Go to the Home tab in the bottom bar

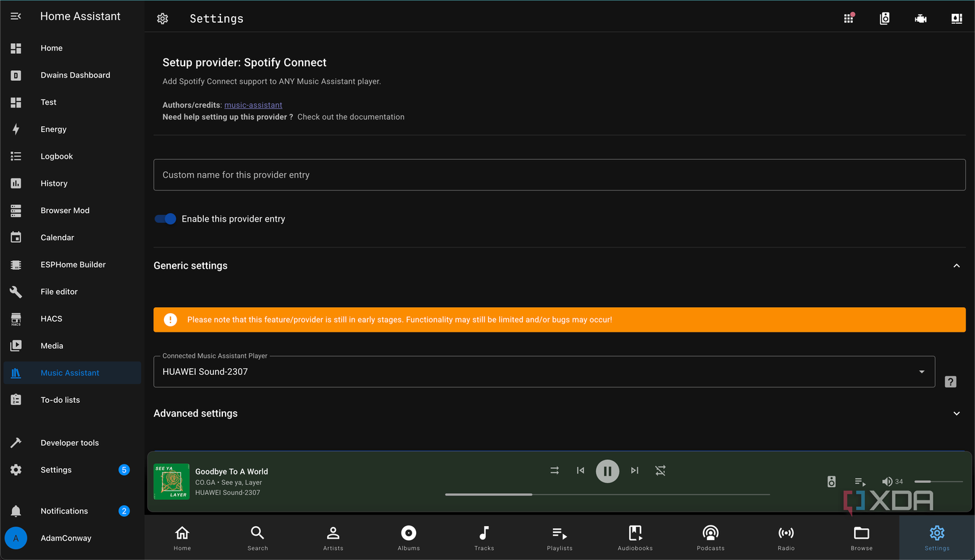183,538
